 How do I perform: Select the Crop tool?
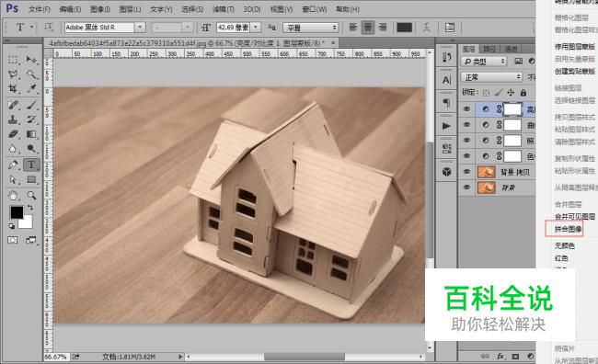click(13, 89)
